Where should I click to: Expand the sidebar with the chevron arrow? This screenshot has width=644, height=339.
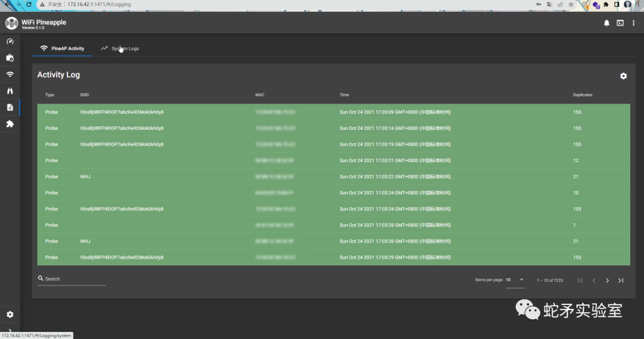(x=10, y=331)
